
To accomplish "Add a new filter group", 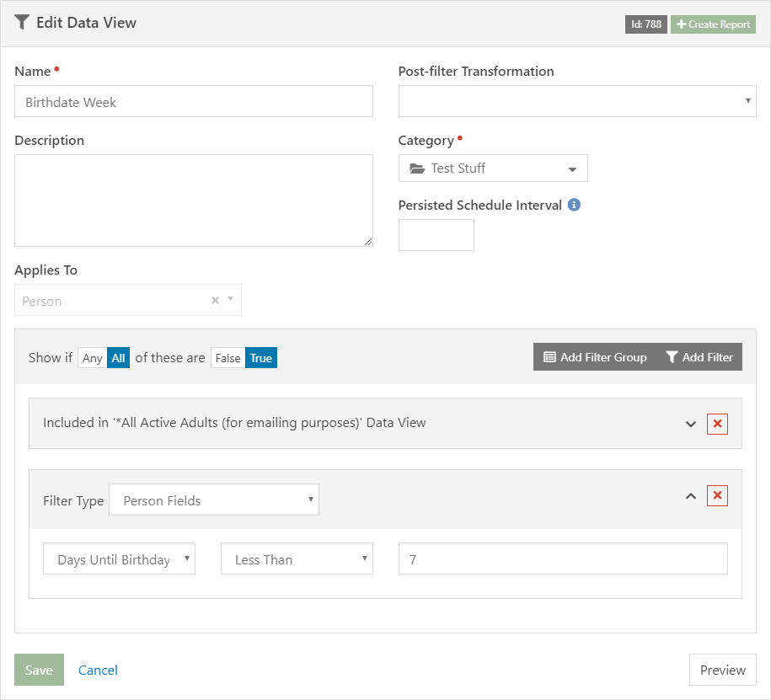I will click(595, 357).
